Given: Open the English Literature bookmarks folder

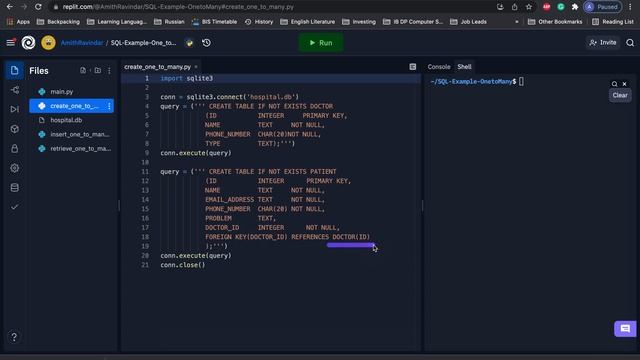Looking at the screenshot, I should (308, 22).
